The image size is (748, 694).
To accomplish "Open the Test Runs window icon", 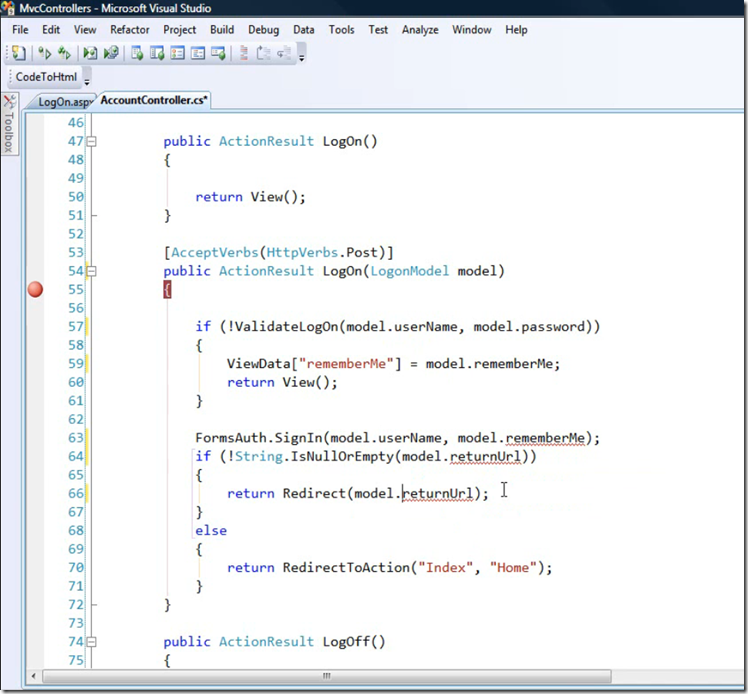I will coord(218,53).
